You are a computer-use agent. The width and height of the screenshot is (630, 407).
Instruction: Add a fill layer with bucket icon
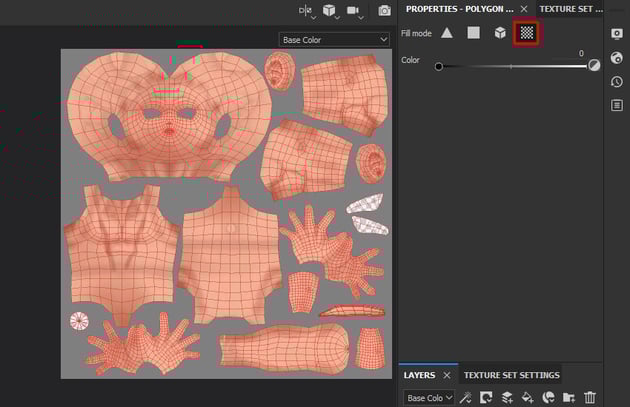pos(527,398)
